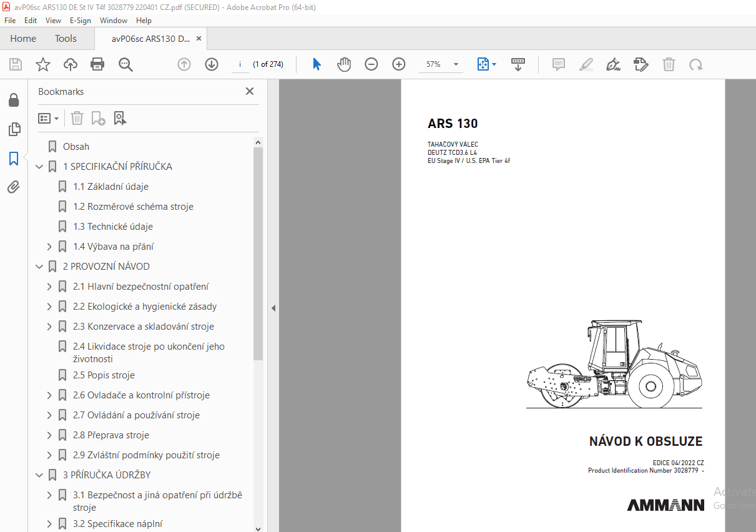756x532 pixels.
Task: Open bookmark 1.3 Technické údaje
Action: [x=113, y=227]
